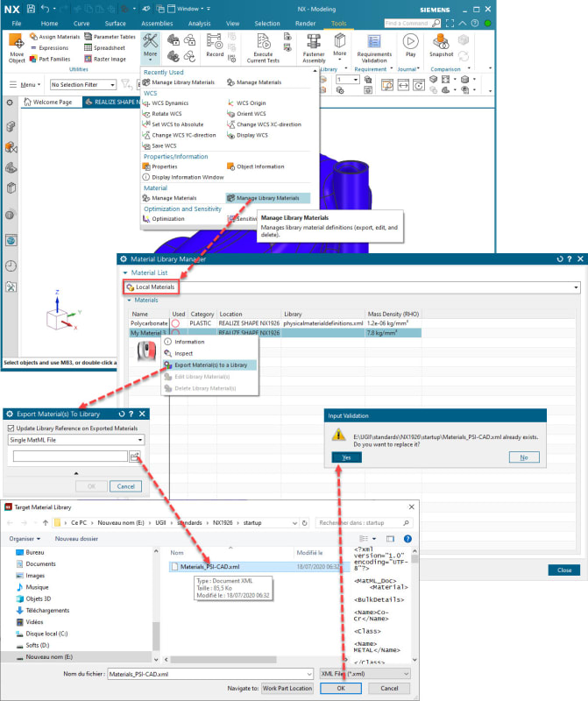
Task: Open the Organiser dropdown
Action: click(25, 539)
